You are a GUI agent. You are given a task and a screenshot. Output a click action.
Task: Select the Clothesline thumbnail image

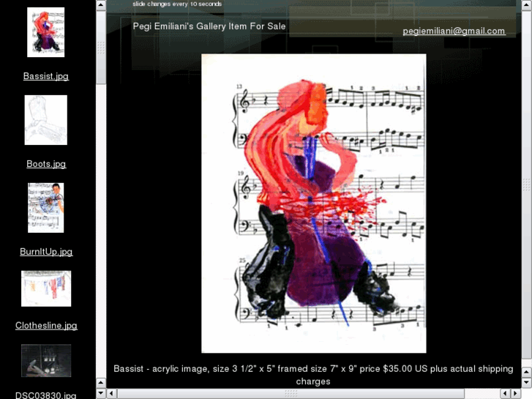(x=46, y=288)
